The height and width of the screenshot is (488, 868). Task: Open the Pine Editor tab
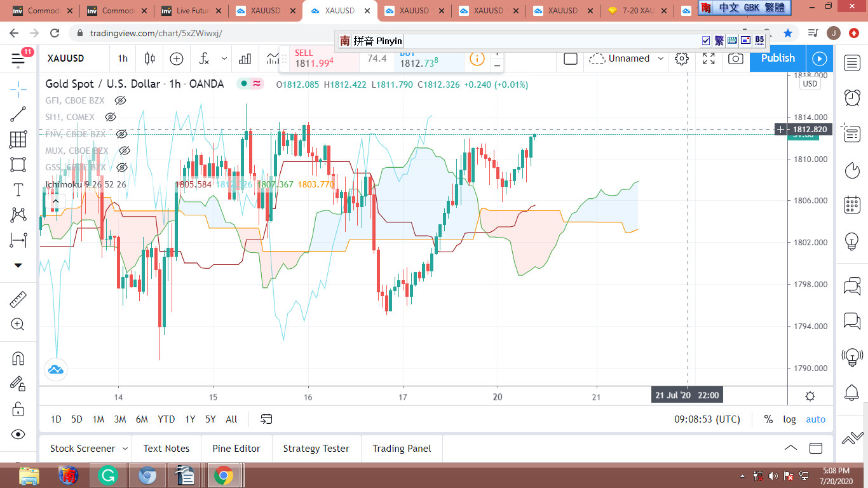(x=236, y=449)
